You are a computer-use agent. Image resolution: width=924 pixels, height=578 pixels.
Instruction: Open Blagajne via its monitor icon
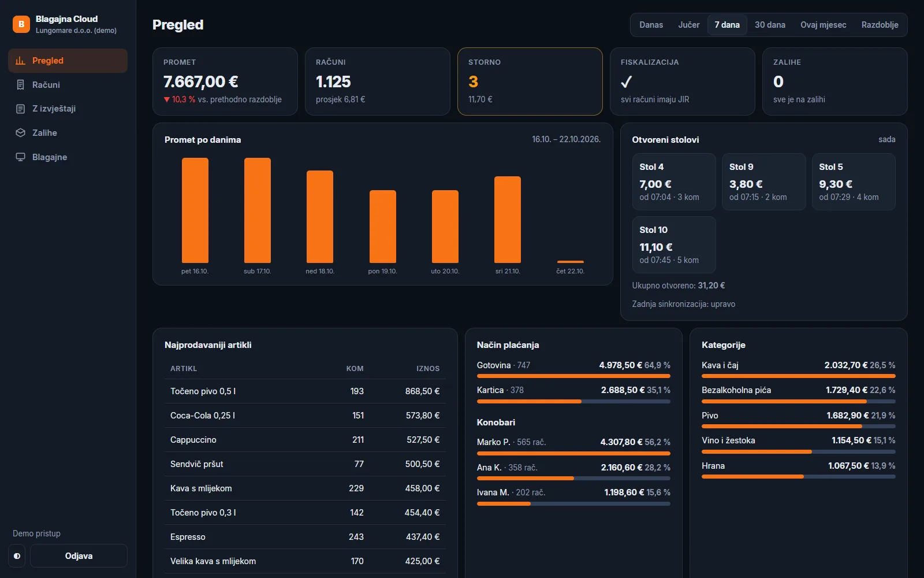pos(20,157)
